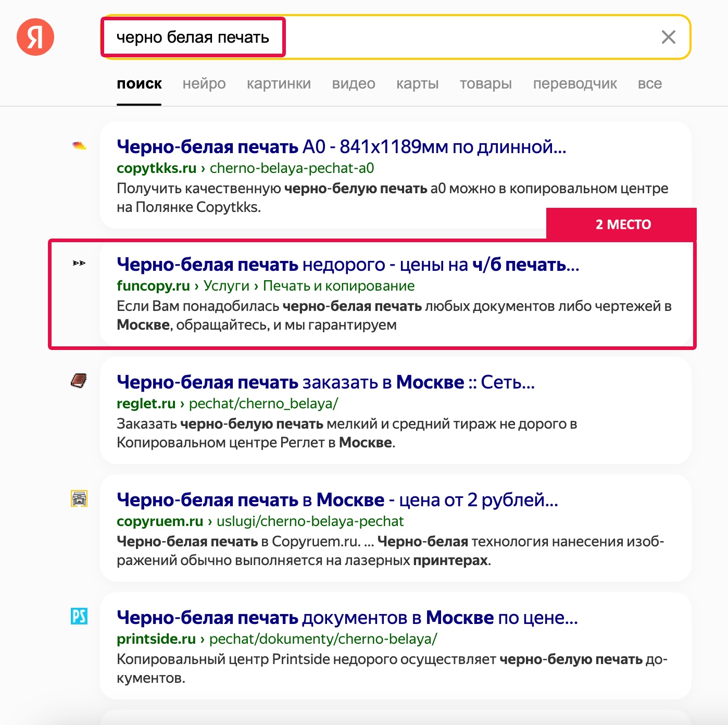Click the 'pechat/dokumenty/cherno-belaya/' path link

pyautogui.click(x=323, y=639)
